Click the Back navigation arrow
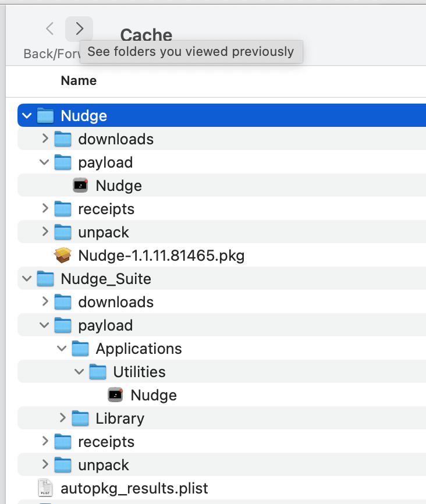This screenshot has width=426, height=504. (x=49, y=29)
